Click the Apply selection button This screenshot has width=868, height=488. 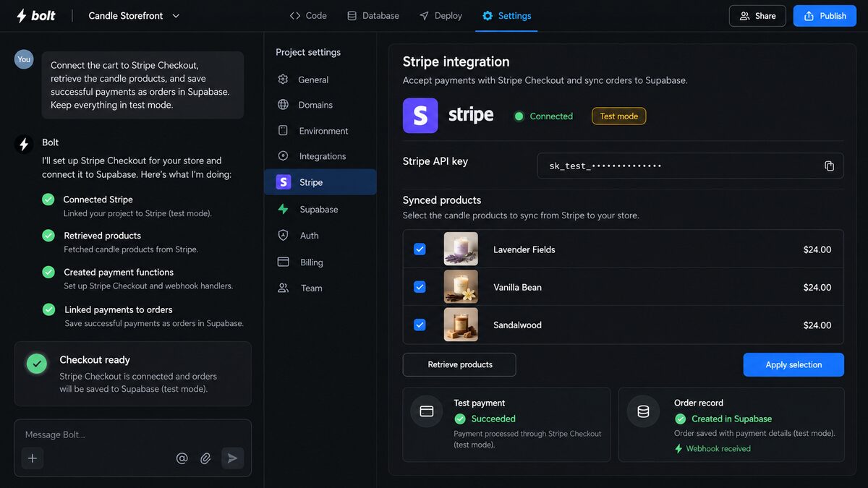(793, 364)
